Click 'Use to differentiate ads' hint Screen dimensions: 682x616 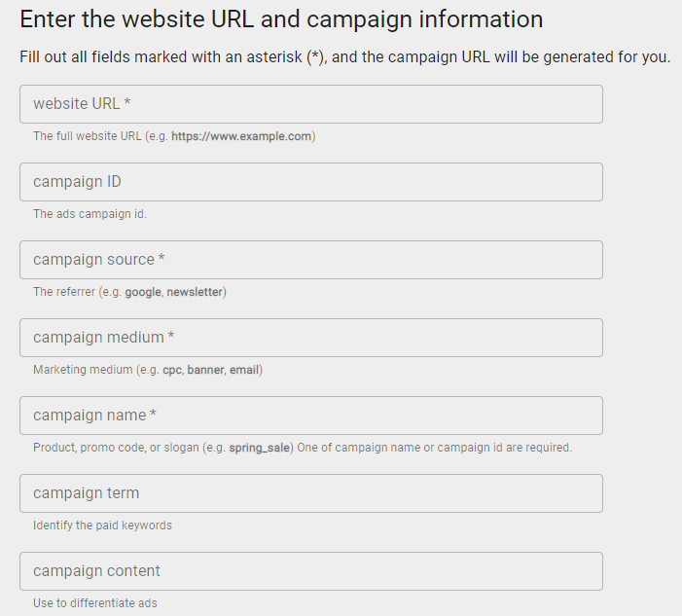pyautogui.click(x=95, y=603)
